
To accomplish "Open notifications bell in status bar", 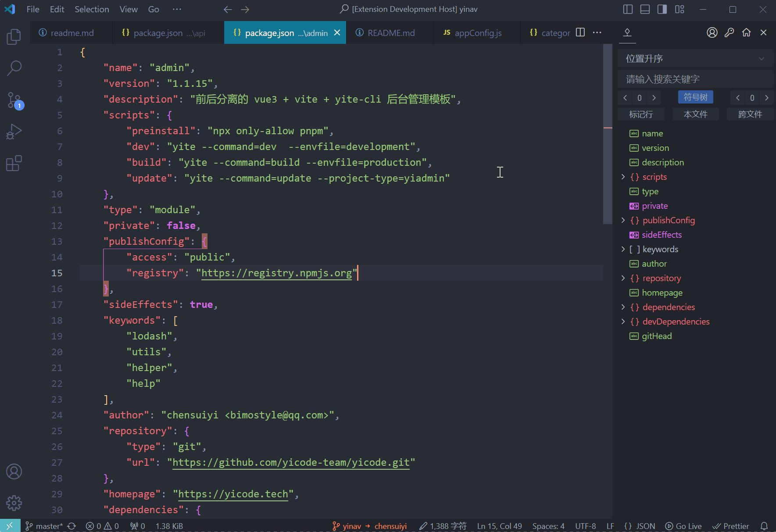I will click(x=764, y=526).
